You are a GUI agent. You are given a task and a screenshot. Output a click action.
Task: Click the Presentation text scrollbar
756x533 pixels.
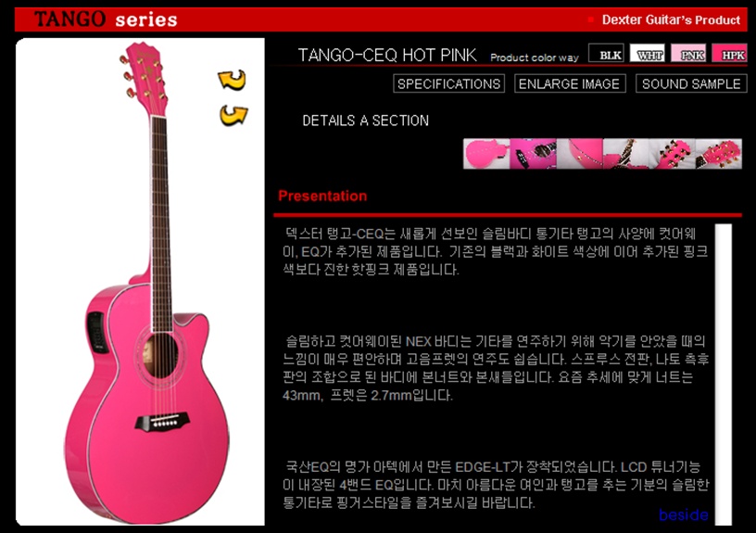coord(724,374)
